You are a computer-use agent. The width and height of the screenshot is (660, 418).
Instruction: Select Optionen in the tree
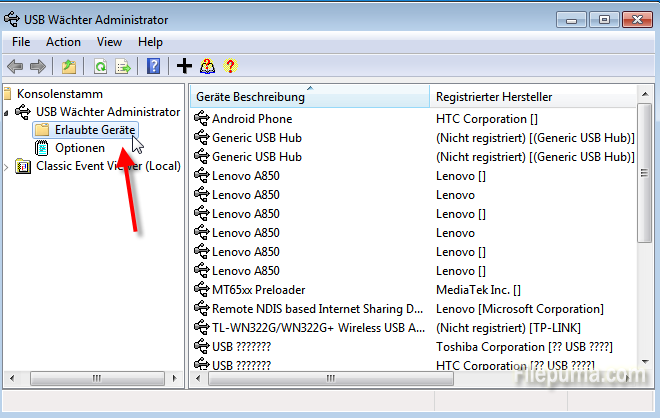click(x=79, y=148)
